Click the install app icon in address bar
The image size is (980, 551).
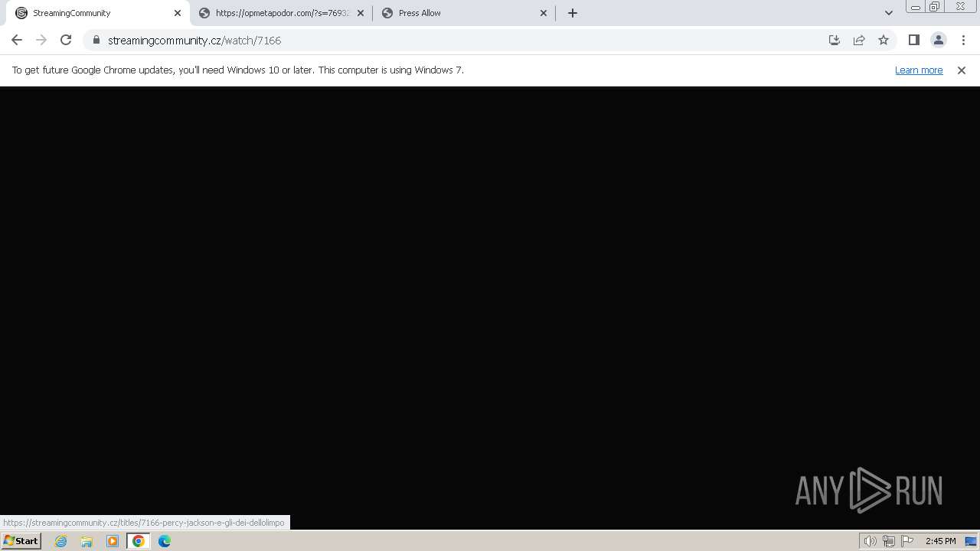[x=835, y=40]
